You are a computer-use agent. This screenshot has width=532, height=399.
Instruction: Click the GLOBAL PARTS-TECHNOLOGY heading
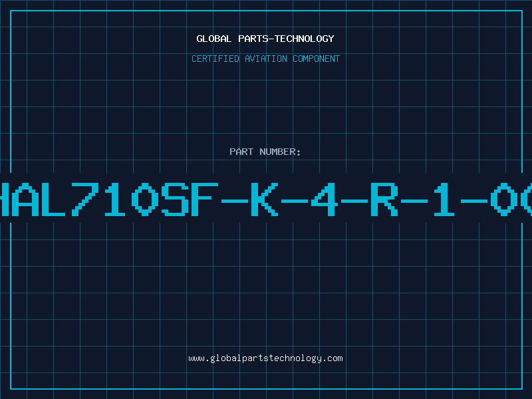coord(265,39)
